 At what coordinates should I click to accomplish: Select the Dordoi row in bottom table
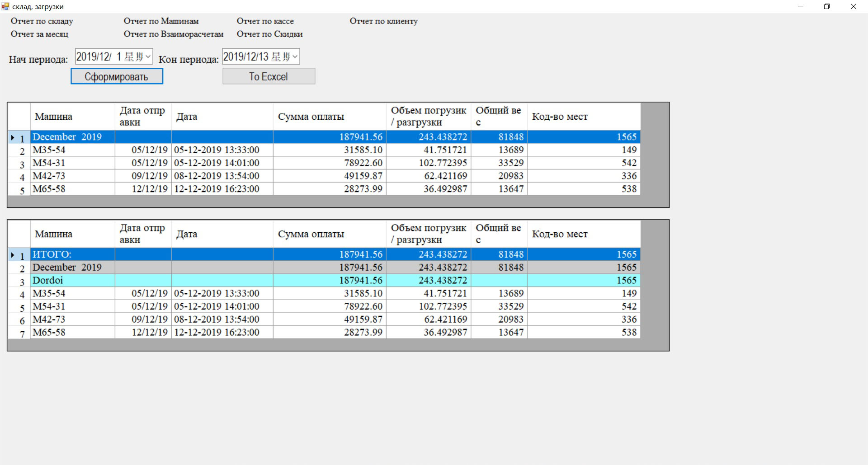pos(72,281)
